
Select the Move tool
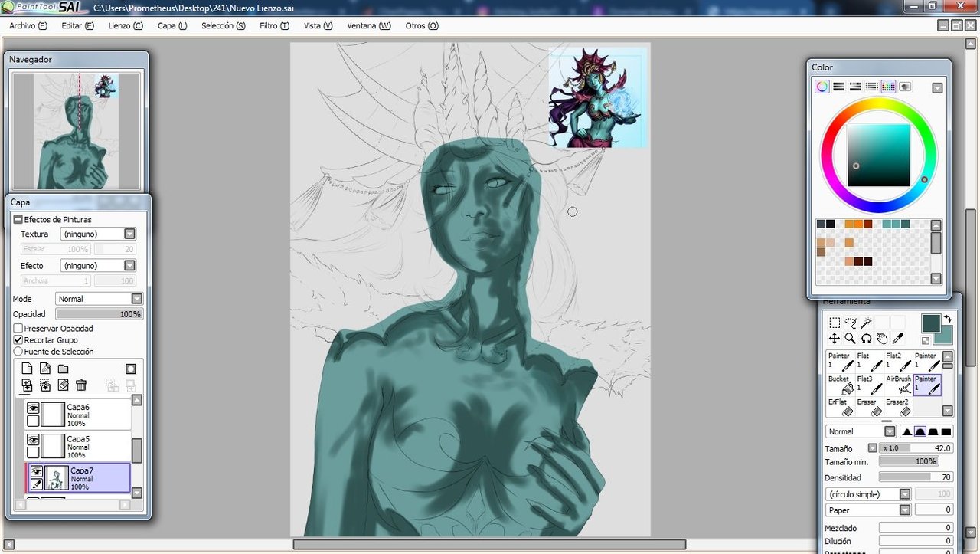pos(835,338)
